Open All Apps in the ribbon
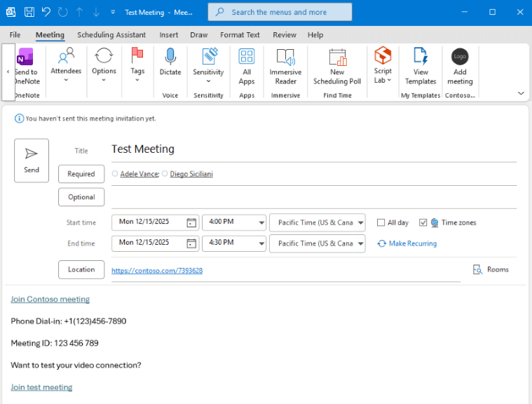 click(247, 67)
